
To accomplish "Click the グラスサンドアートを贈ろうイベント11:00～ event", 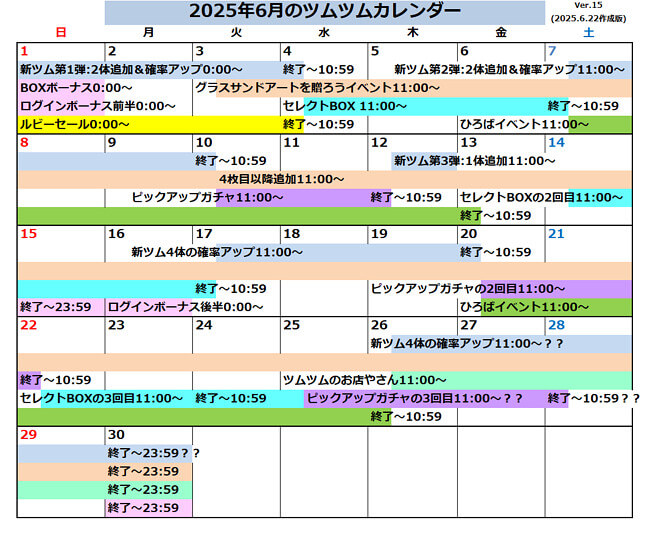I will tap(317, 88).
